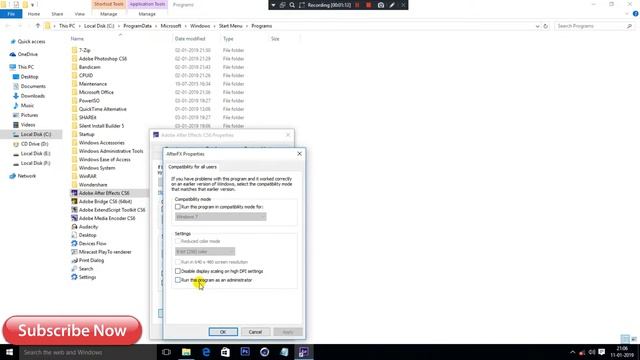Select the PowerISO folder
Image resolution: width=640 pixels, height=360 pixels.
click(x=89, y=101)
